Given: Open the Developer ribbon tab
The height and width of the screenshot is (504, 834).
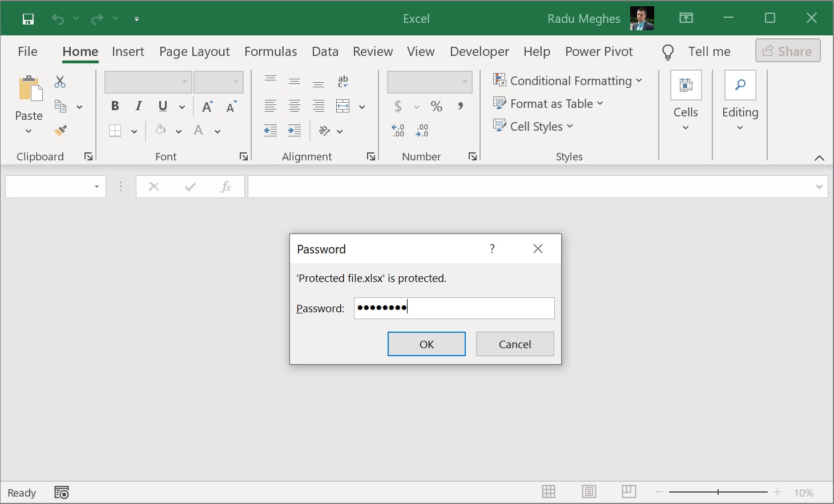Looking at the screenshot, I should 479,51.
